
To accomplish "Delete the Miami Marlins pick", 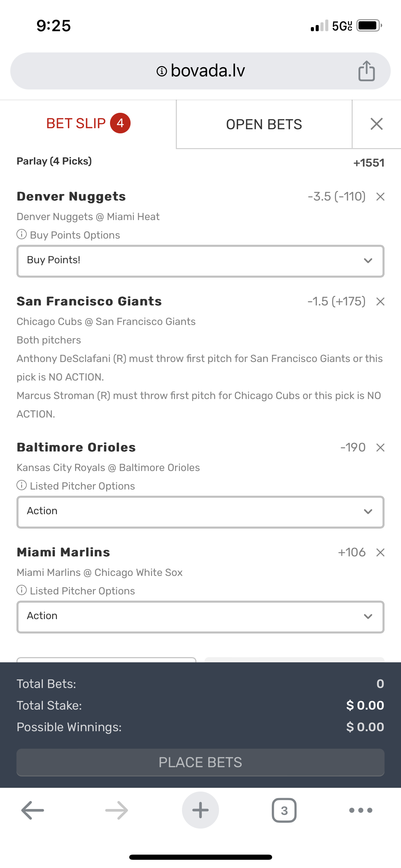I will click(380, 553).
